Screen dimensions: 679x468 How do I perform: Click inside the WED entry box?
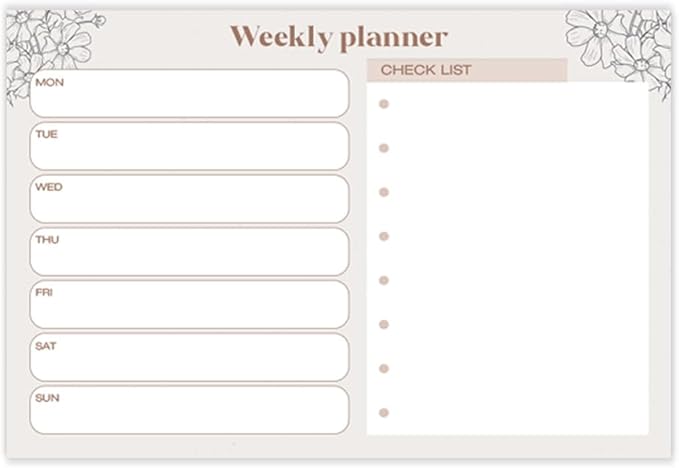click(189, 199)
